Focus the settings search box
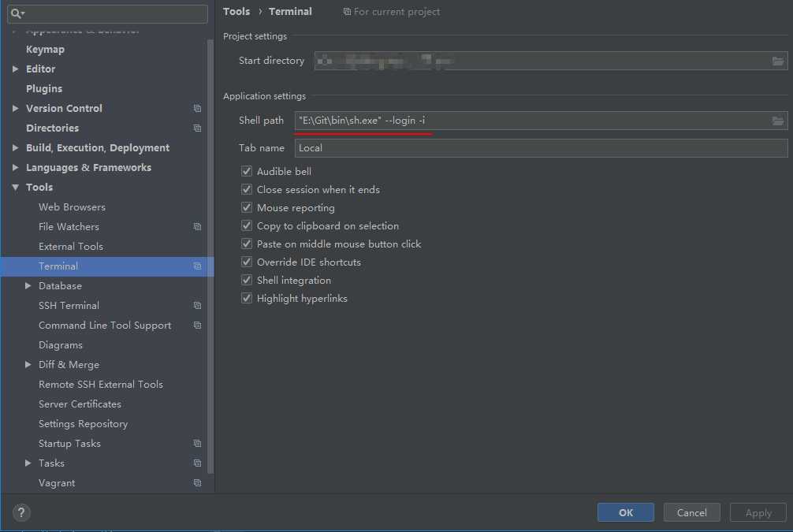The width and height of the screenshot is (793, 532). [x=107, y=13]
